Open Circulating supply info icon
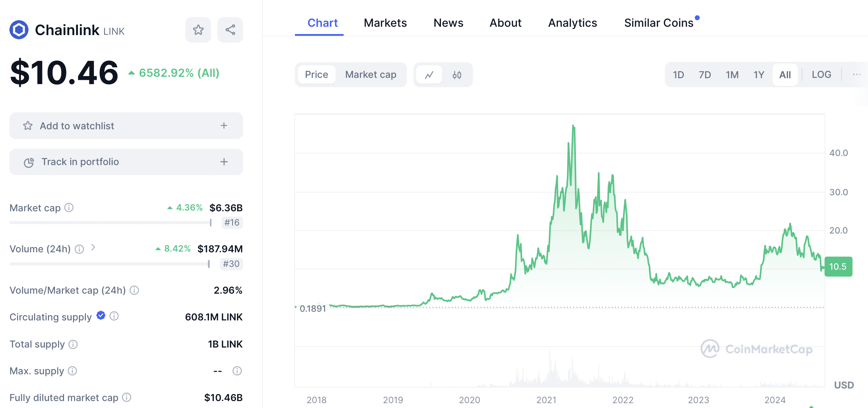This screenshot has height=408, width=868. point(114,316)
